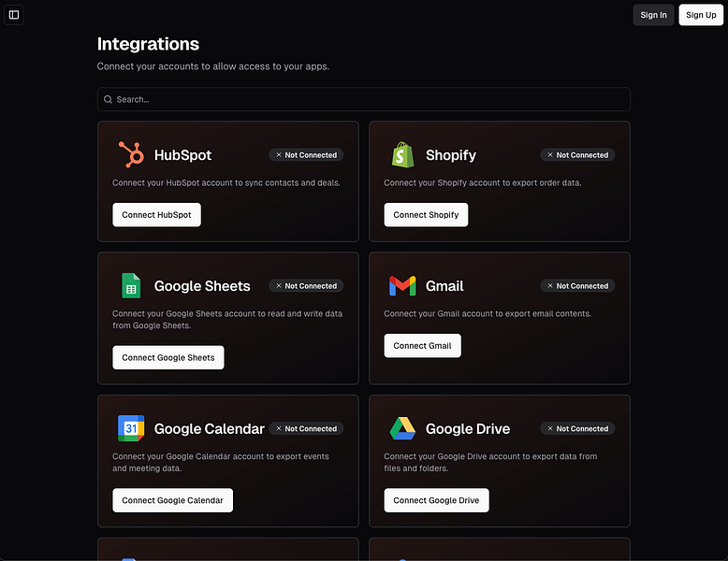Click the Google Drive triangle logo

[402, 428]
